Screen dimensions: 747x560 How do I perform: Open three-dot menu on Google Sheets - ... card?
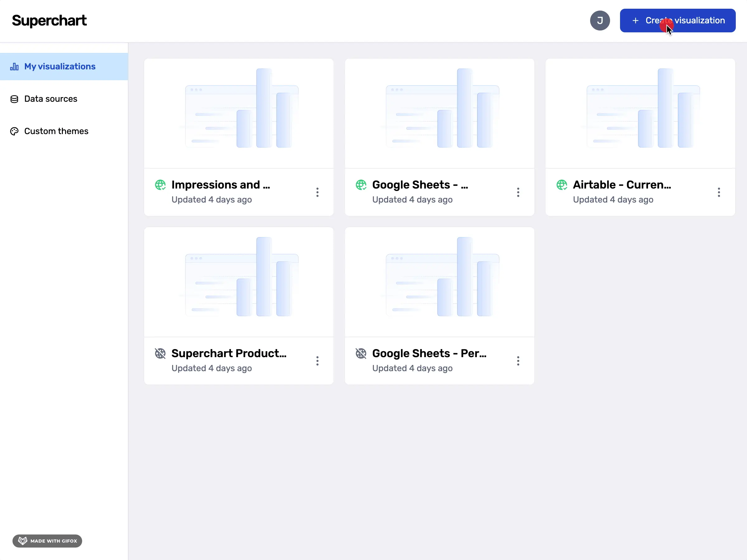pyautogui.click(x=518, y=192)
